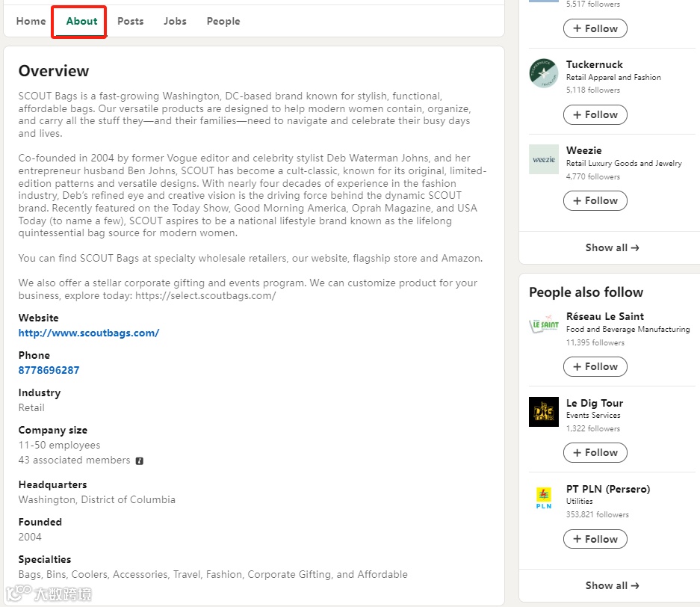
Task: Open the Home tab
Action: click(x=31, y=21)
